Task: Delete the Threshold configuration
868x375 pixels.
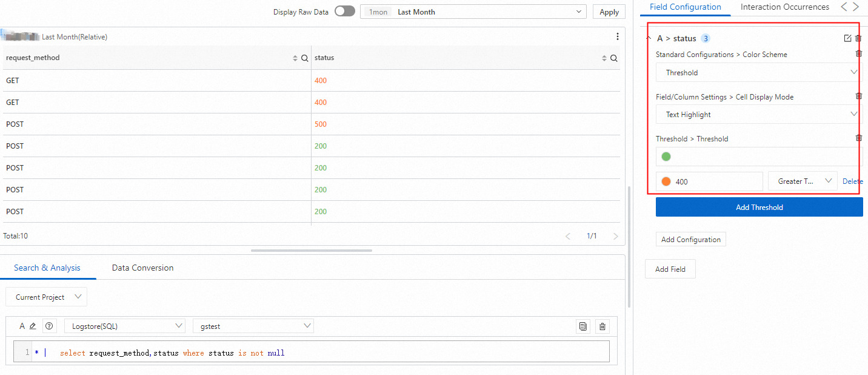Action: tap(858, 138)
